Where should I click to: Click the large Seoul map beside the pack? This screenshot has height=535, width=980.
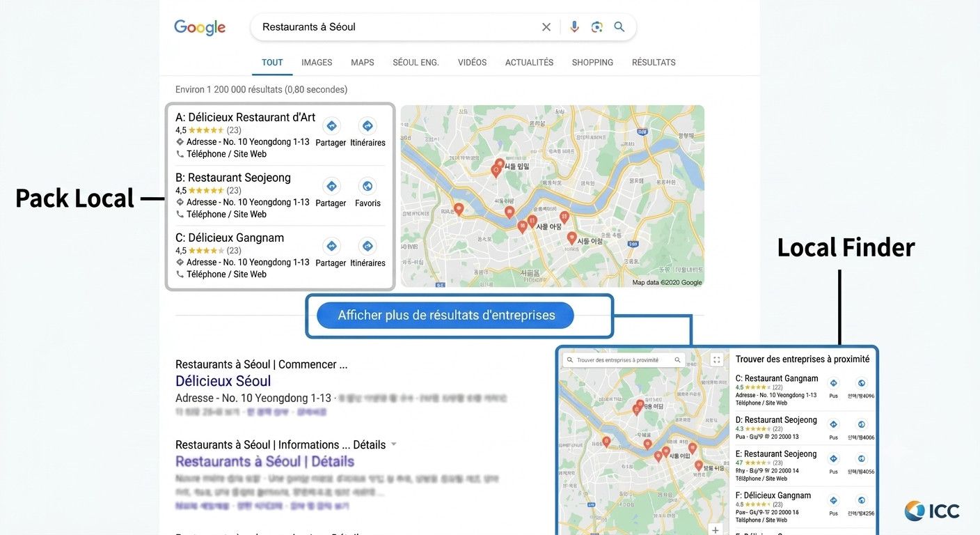(552, 196)
